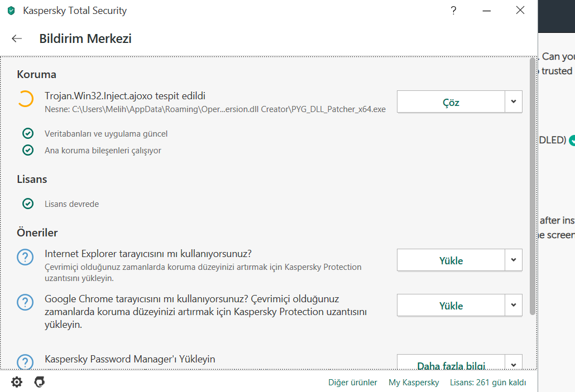Open the Diğer ürünler link
Viewport: 575px width, 392px height.
click(353, 383)
